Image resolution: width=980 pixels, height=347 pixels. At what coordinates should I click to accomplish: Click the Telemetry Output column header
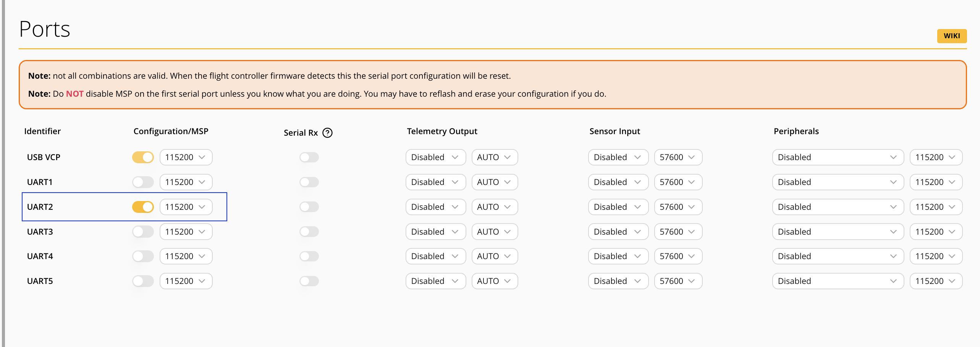pyautogui.click(x=442, y=131)
